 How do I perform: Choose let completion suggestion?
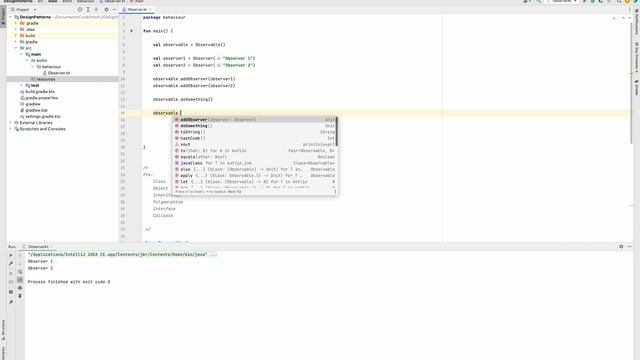pyautogui.click(x=255, y=182)
